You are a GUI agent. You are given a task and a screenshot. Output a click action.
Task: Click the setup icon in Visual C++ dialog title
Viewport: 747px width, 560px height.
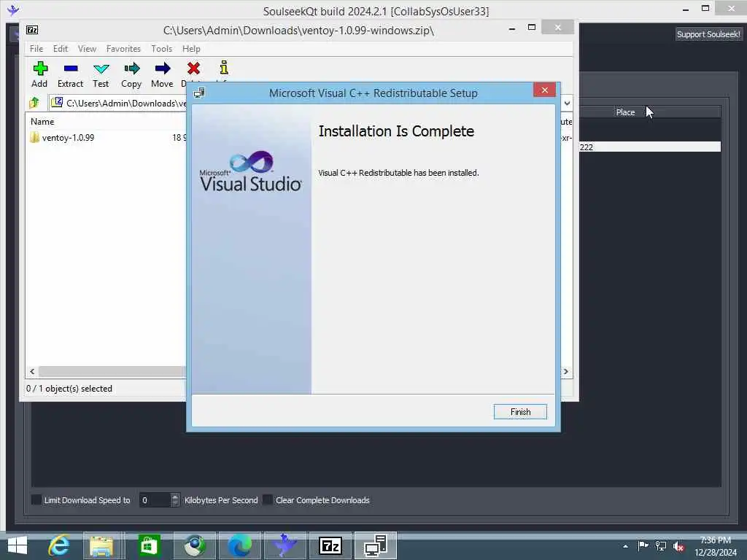click(x=199, y=93)
